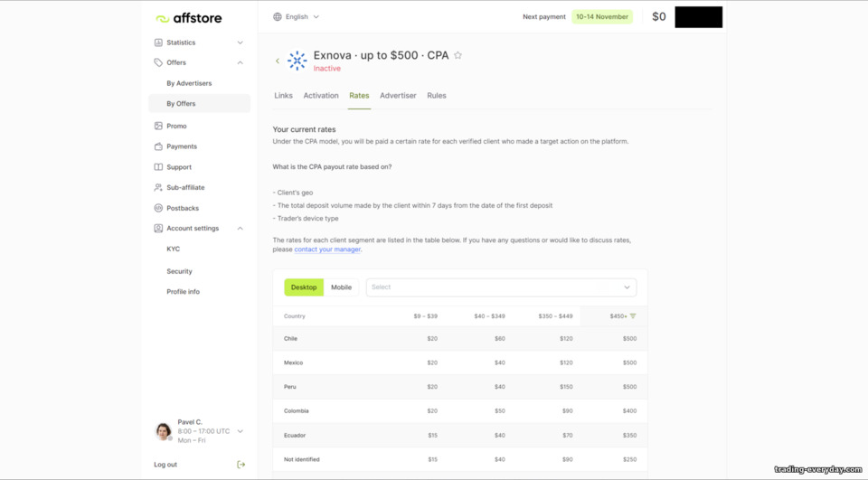Open the country Select dropdown
Image resolution: width=868 pixels, height=480 pixels.
click(501, 287)
